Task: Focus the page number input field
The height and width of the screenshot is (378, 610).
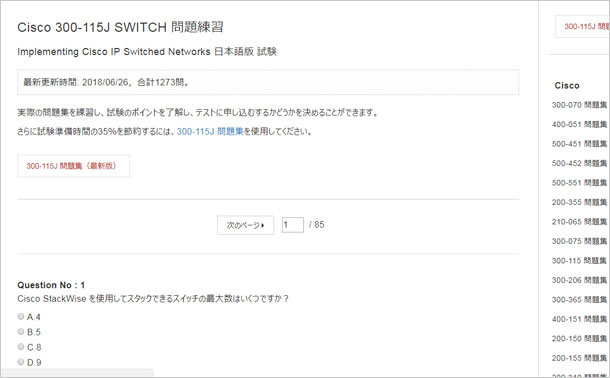Action: 293,225
